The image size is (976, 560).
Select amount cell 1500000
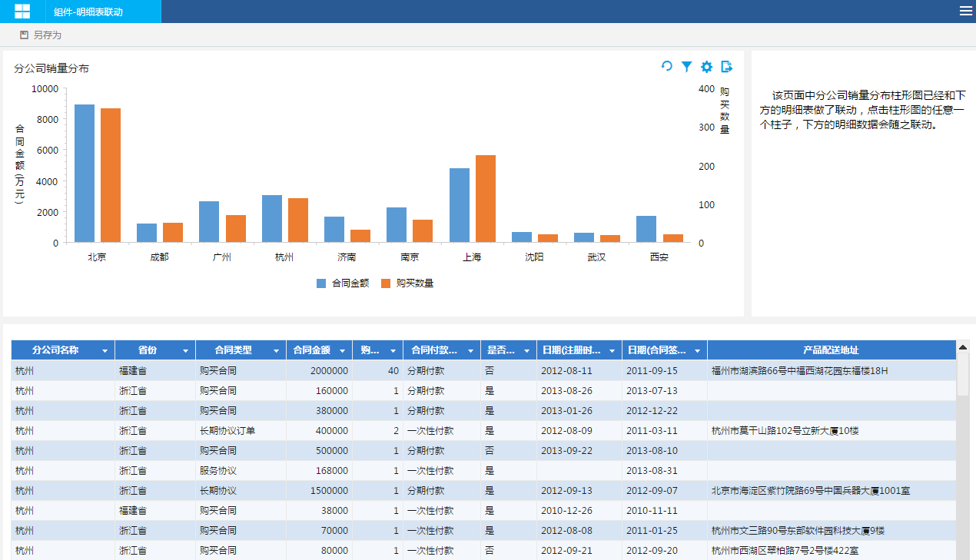(320, 491)
